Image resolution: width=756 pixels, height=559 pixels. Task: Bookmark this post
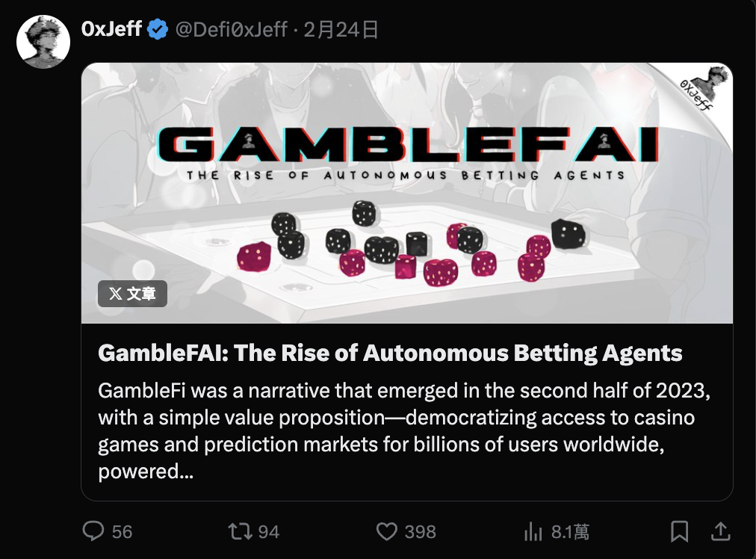coord(679,531)
